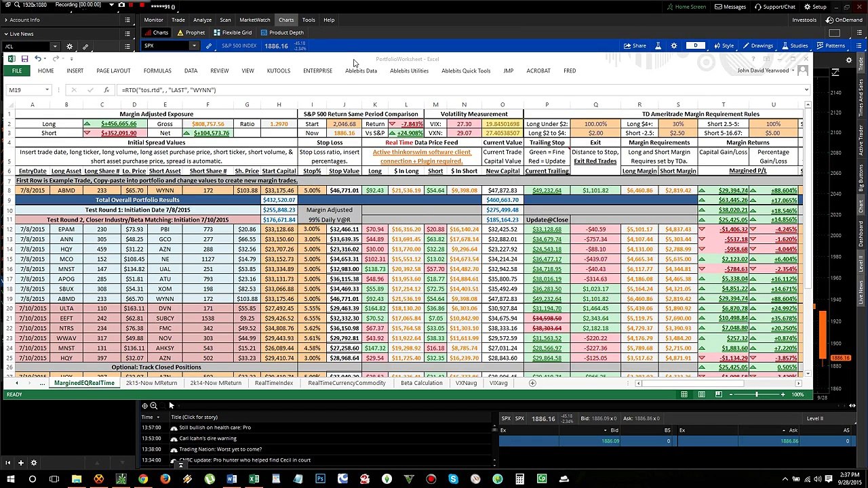This screenshot has height=488, width=868.
Task: Expand the formula bar chevron
Action: pyautogui.click(x=806, y=89)
